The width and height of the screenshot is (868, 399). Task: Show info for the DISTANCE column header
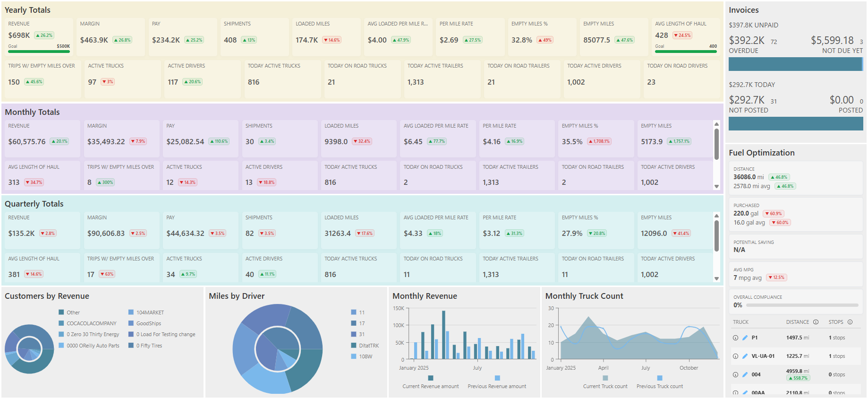816,322
